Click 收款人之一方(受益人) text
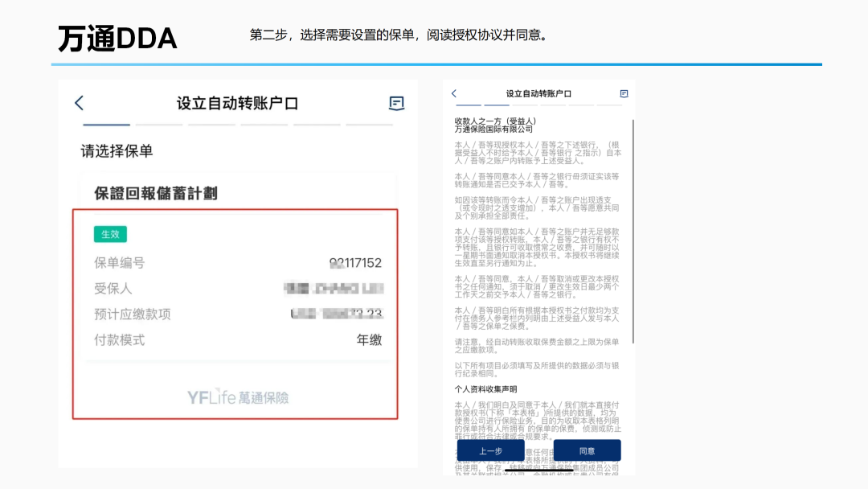The height and width of the screenshot is (489, 868). pyautogui.click(x=495, y=121)
